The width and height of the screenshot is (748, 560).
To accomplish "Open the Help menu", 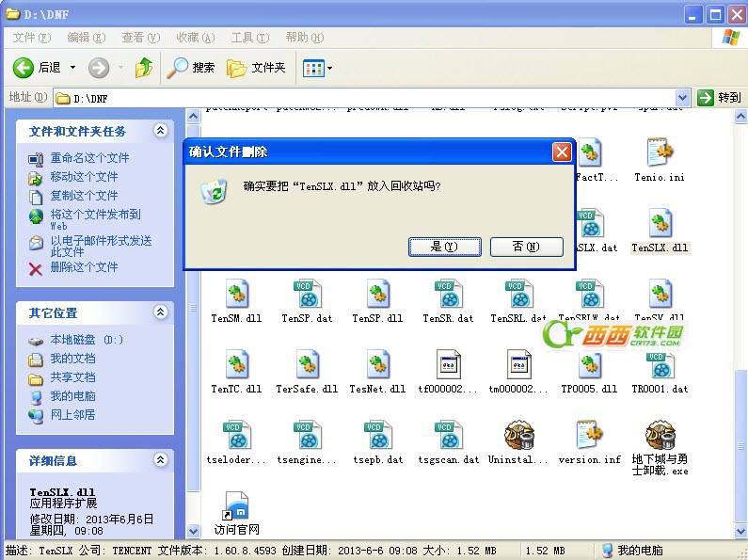I will tap(304, 38).
